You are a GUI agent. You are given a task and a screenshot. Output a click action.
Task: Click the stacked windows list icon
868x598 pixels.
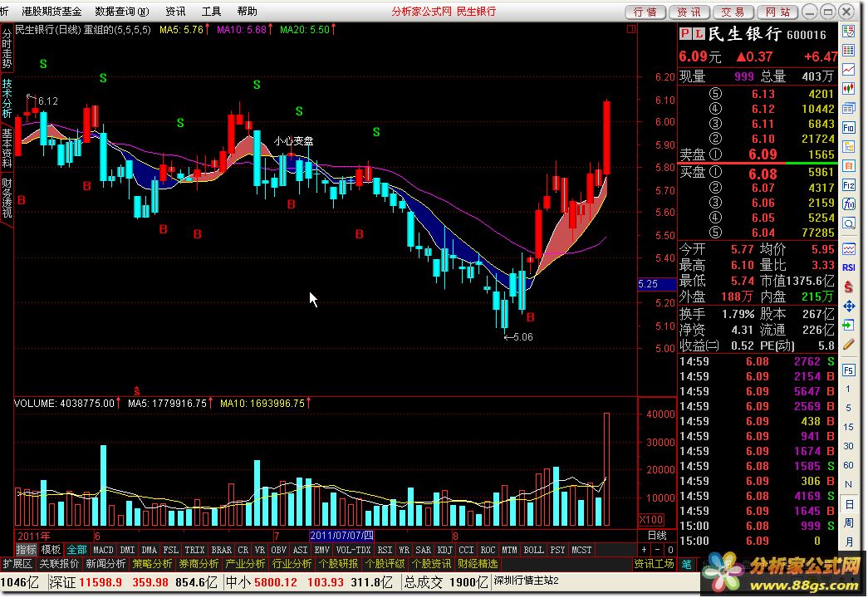point(849,108)
